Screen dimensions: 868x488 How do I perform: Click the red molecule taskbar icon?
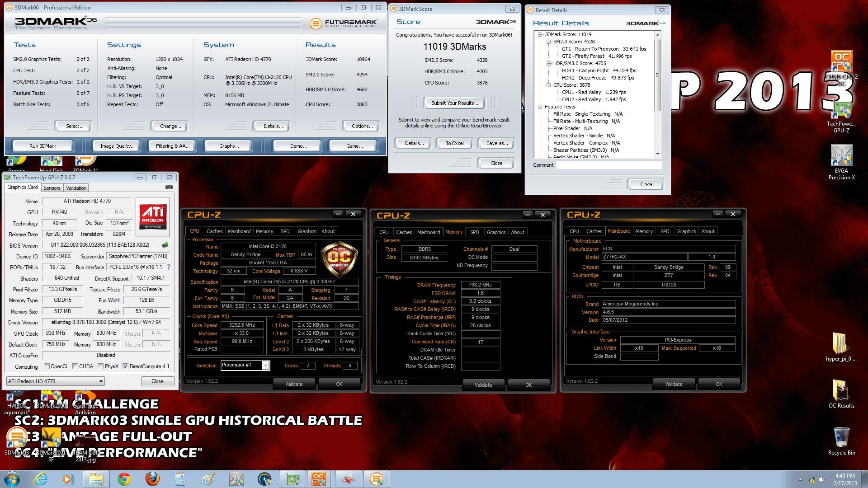(349, 479)
